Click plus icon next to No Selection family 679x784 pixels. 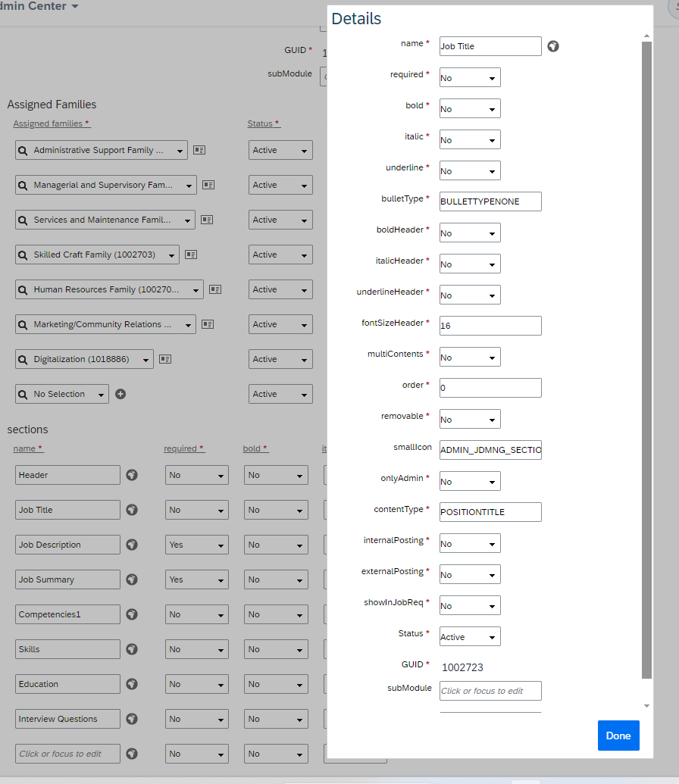click(120, 394)
